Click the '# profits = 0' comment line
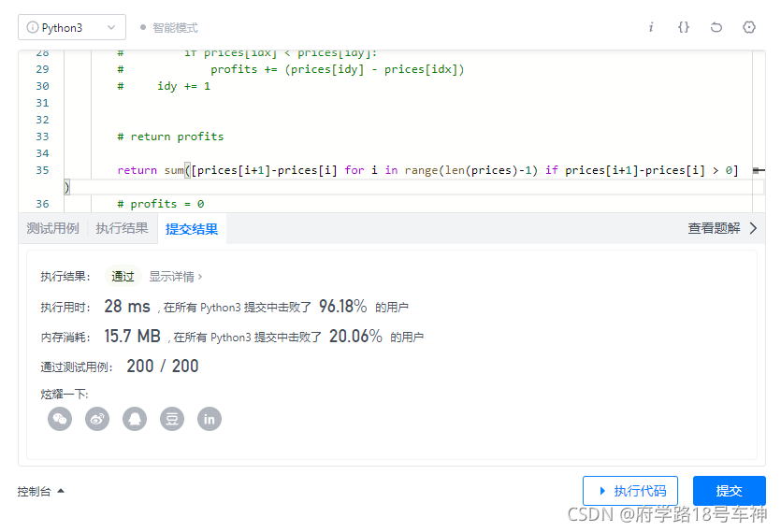 (160, 204)
